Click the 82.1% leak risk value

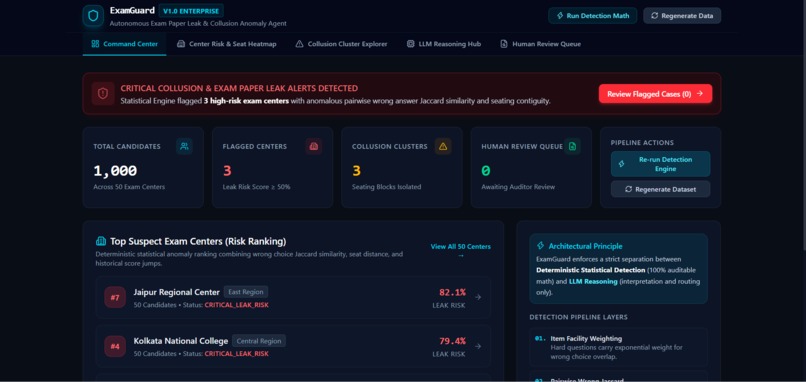point(452,293)
